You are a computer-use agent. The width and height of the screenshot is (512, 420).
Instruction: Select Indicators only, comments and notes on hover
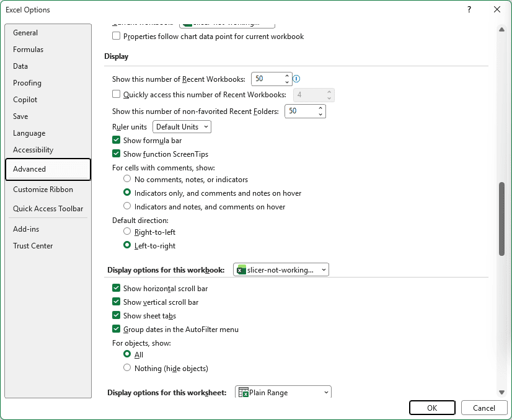tap(127, 193)
